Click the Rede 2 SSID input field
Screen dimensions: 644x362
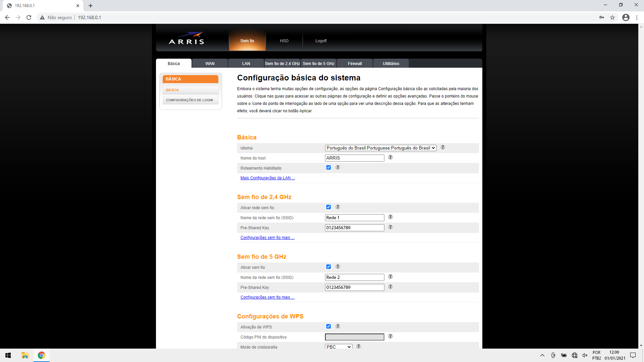pyautogui.click(x=355, y=277)
